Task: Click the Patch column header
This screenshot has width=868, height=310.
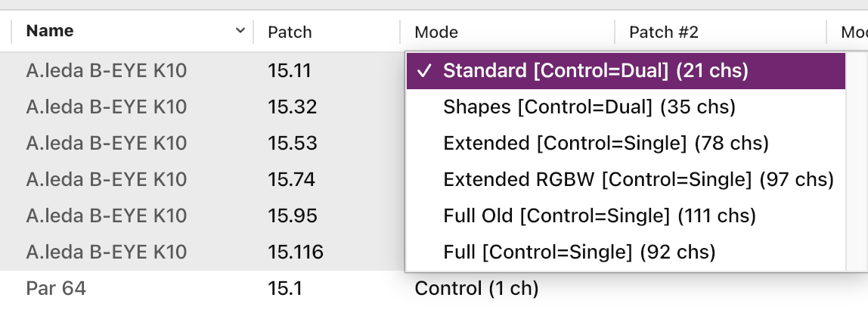Action: coord(290,32)
